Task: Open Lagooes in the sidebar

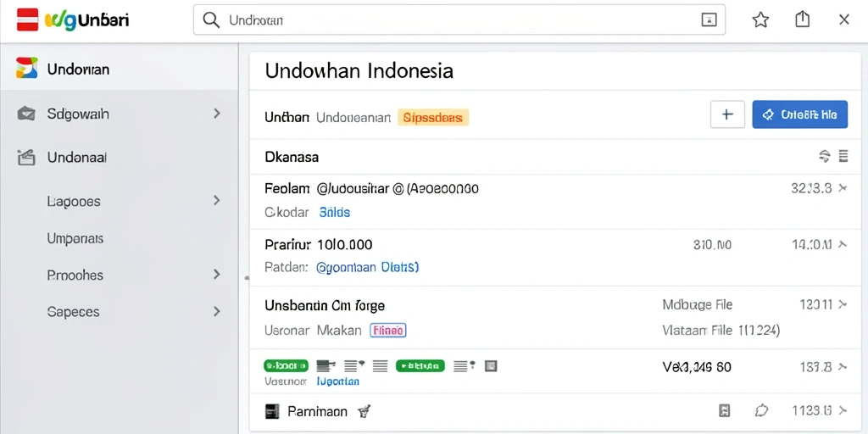Action: coord(75,201)
